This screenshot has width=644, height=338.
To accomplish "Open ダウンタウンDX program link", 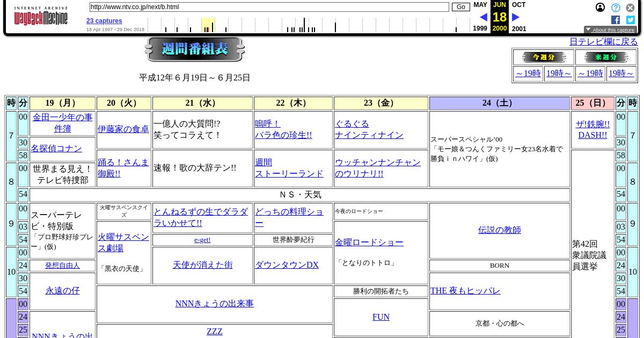I will pos(287,265).
